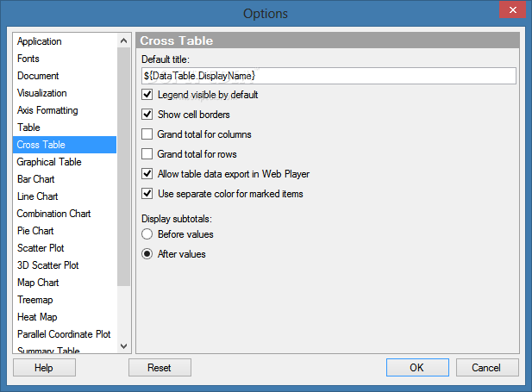Click the OK button
This screenshot has height=392, width=532.
point(417,368)
